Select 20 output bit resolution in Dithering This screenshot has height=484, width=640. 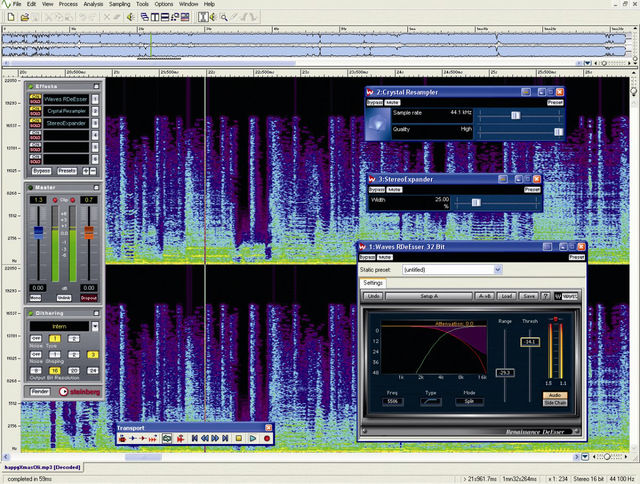point(73,371)
